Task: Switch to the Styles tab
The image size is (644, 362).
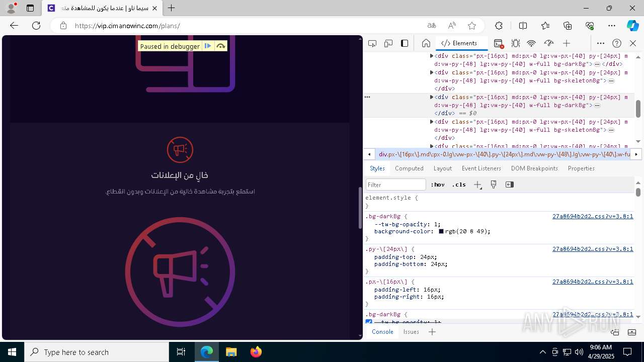Action: [x=377, y=168]
